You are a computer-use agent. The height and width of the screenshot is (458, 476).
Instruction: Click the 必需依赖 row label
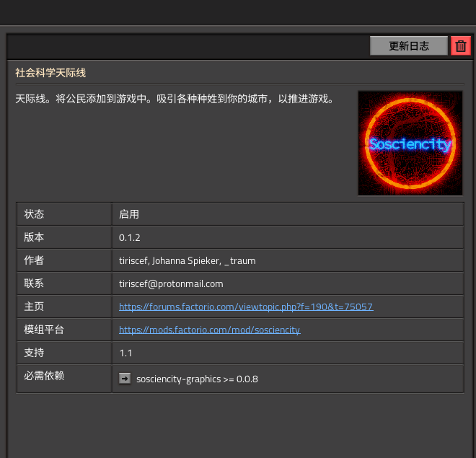[x=44, y=376]
